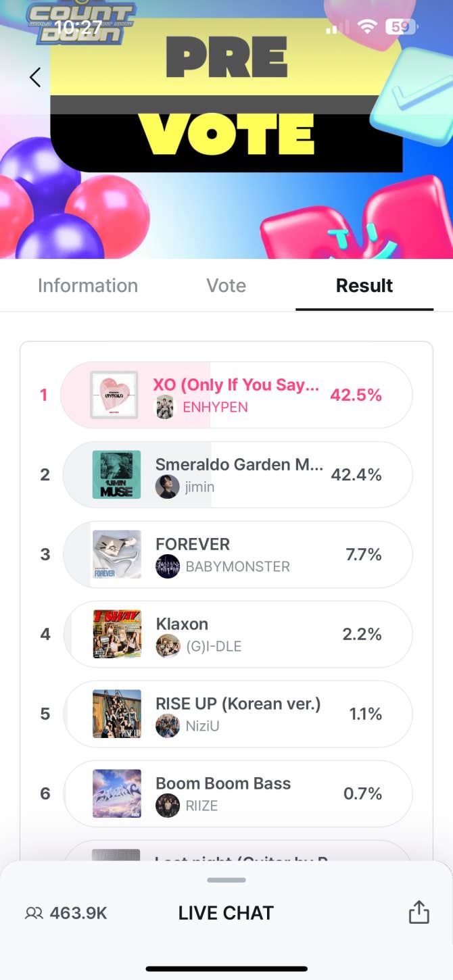Tap the 42.5% vote percentage for ENHYPEN
This screenshot has height=980, width=453.
[356, 395]
